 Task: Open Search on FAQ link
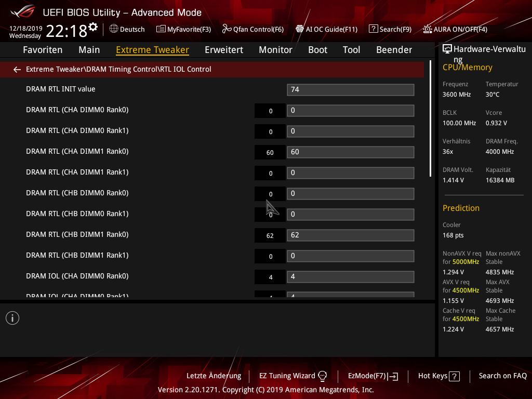click(503, 376)
